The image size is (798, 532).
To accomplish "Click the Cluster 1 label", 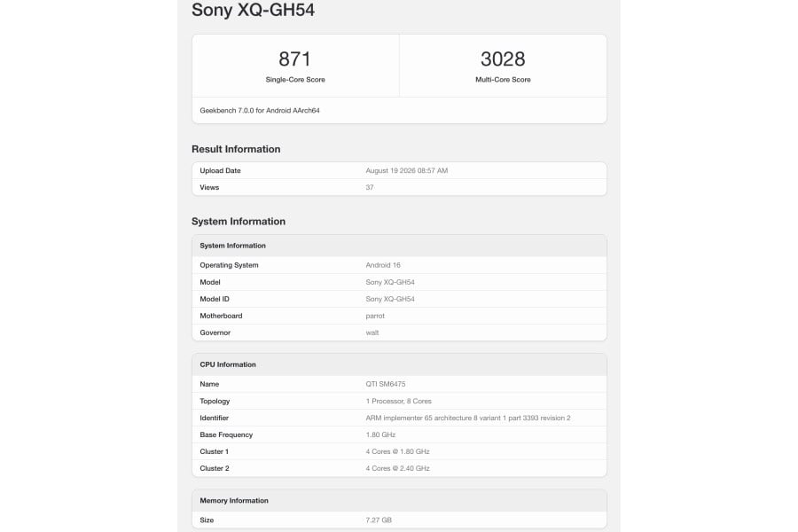I will (214, 451).
